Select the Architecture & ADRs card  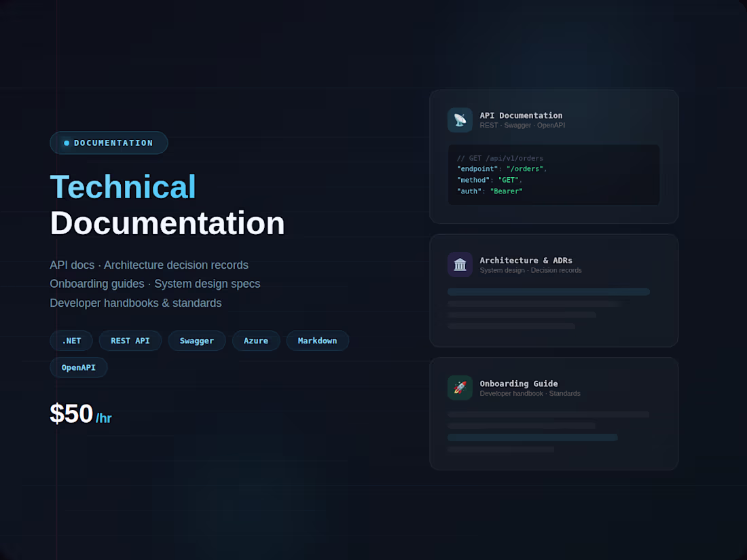click(x=553, y=290)
